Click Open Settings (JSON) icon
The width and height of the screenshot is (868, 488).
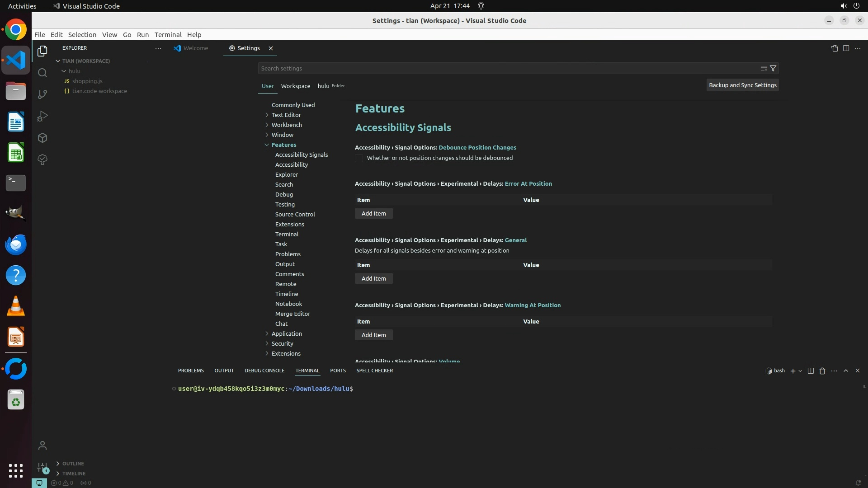(834, 48)
